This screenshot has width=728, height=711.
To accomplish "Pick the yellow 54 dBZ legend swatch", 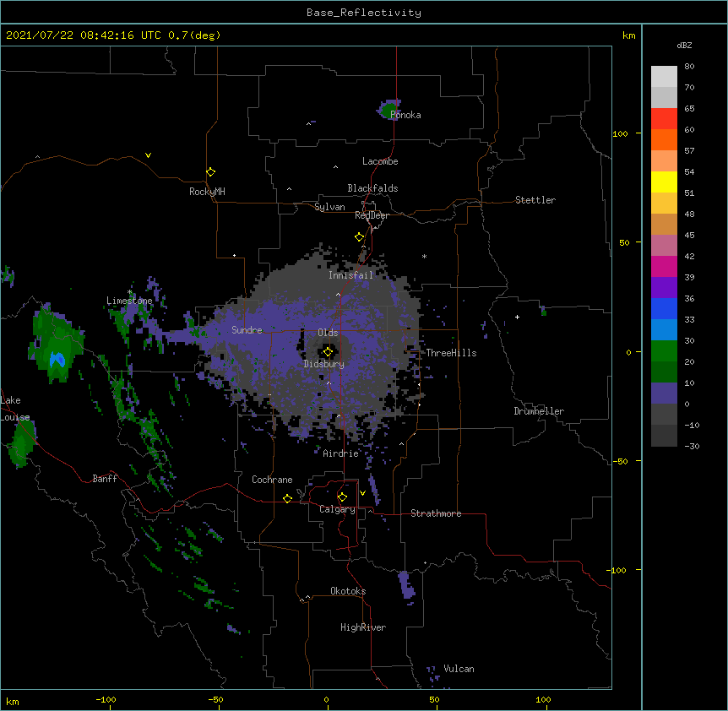I will pos(664,182).
